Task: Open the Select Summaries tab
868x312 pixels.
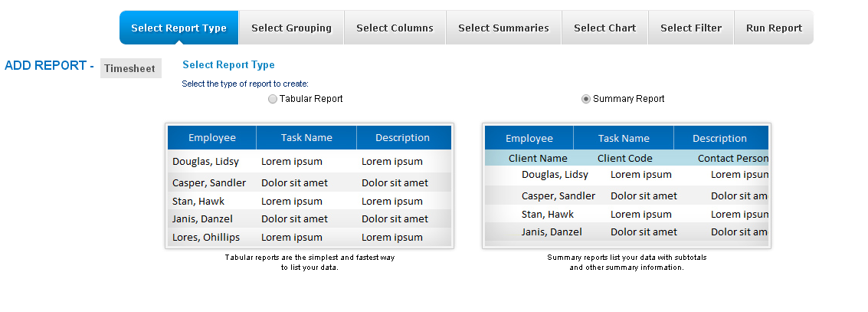Action: [504, 28]
